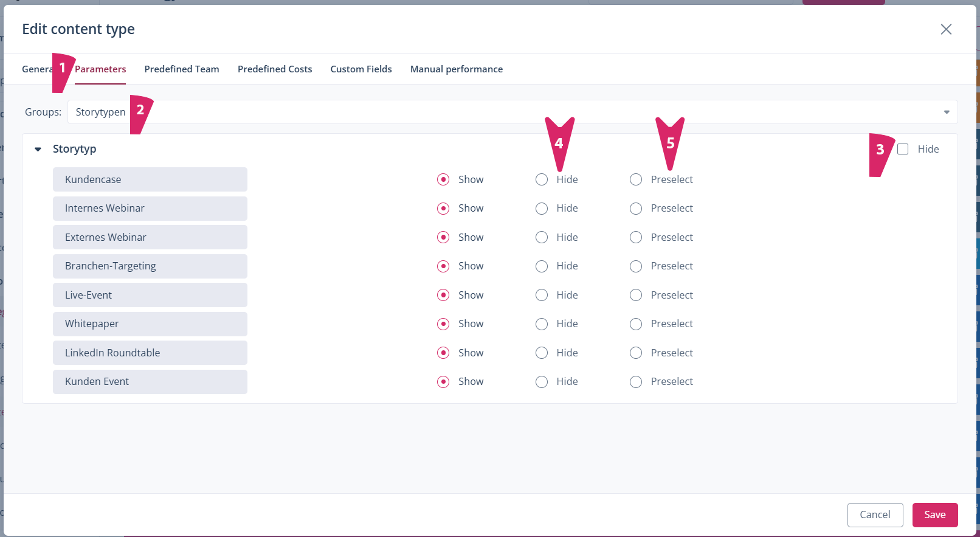
Task: Check the Storytyp Hide checkbox
Action: coord(903,150)
